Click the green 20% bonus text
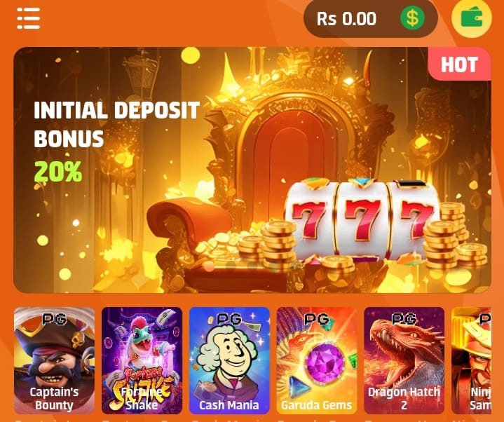This screenshot has height=422, width=504. pyautogui.click(x=58, y=172)
